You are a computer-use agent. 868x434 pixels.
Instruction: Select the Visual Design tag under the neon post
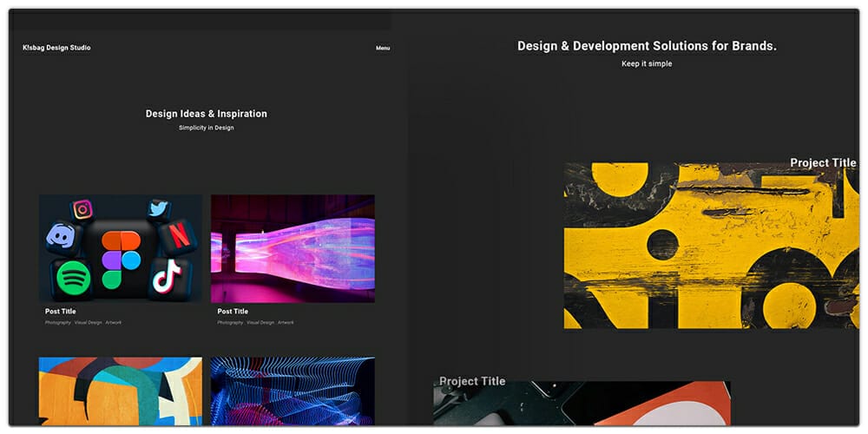(260, 323)
